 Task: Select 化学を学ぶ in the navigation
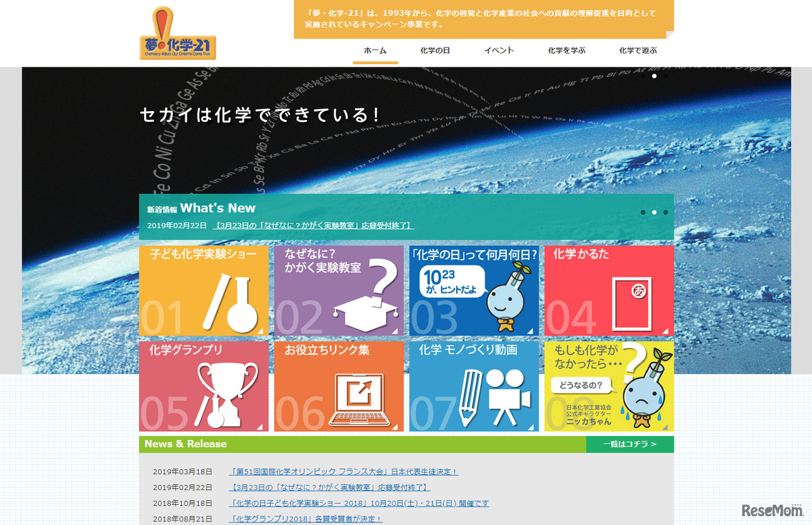[x=566, y=50]
